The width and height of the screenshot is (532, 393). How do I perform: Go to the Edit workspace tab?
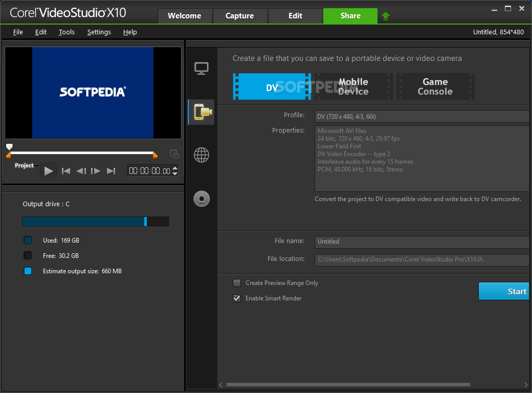[295, 16]
